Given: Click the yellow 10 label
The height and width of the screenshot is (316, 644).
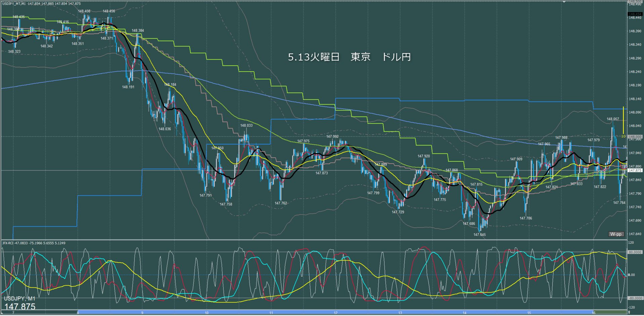Looking at the screenshot, I should coord(623,136).
